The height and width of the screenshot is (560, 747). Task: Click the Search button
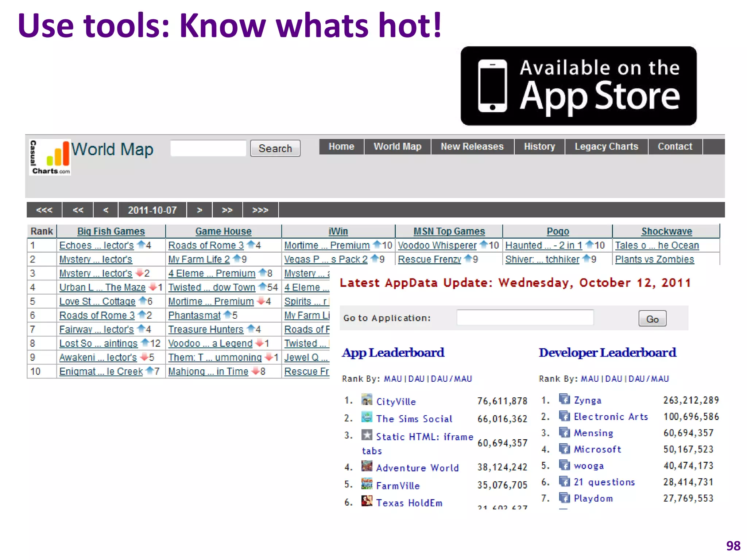(275, 148)
